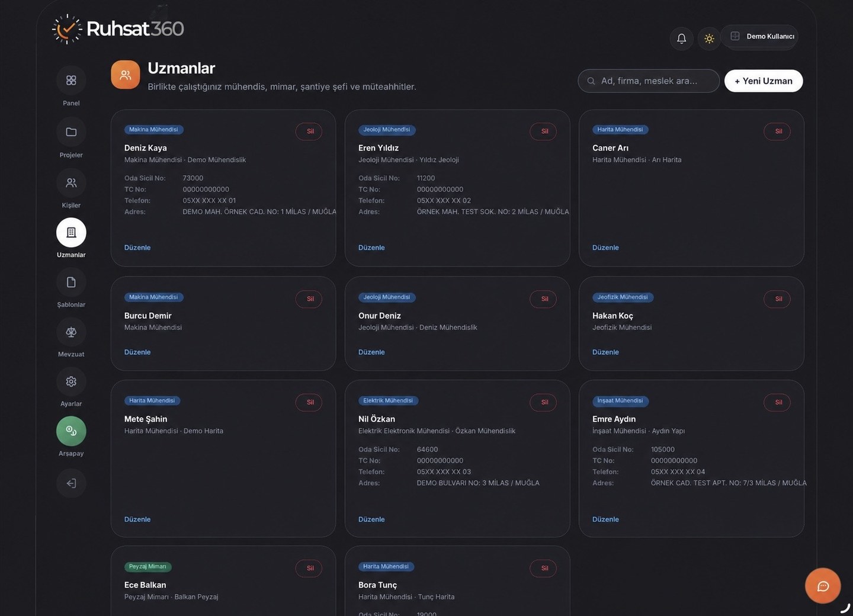This screenshot has width=853, height=616.
Task: Click İnşaat Mühendisi tag on Emre Aydın
Action: tap(620, 401)
